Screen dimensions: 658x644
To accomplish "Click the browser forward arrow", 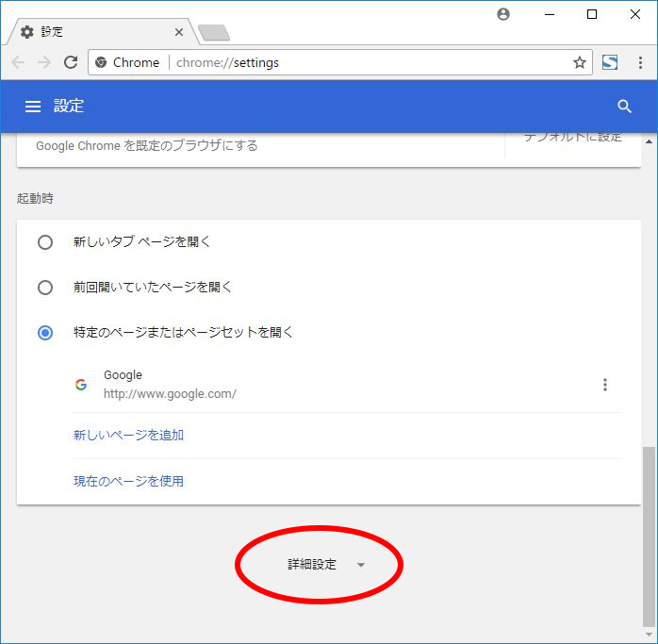I will coord(44,62).
